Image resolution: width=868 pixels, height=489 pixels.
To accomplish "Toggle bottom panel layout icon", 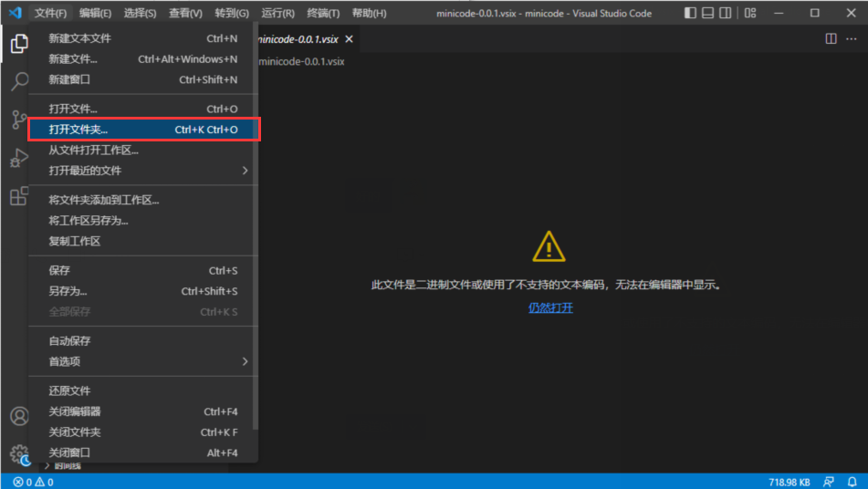I will [707, 13].
